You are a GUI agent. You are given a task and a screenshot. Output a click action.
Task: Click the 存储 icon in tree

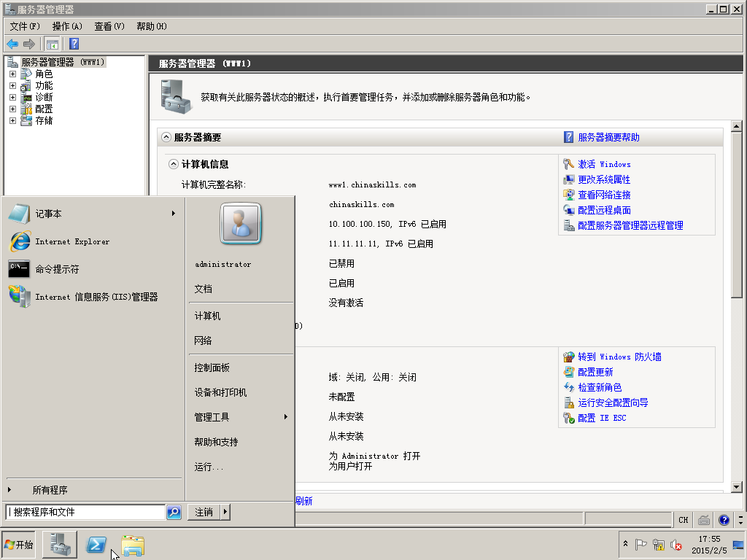coord(26,120)
